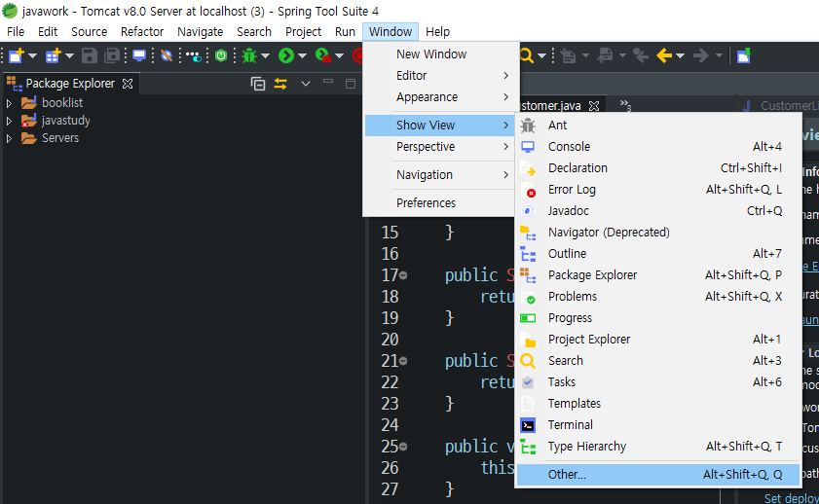Screen dimensions: 819x504
Task: Show the Error Log view
Action: [x=657, y=190]
